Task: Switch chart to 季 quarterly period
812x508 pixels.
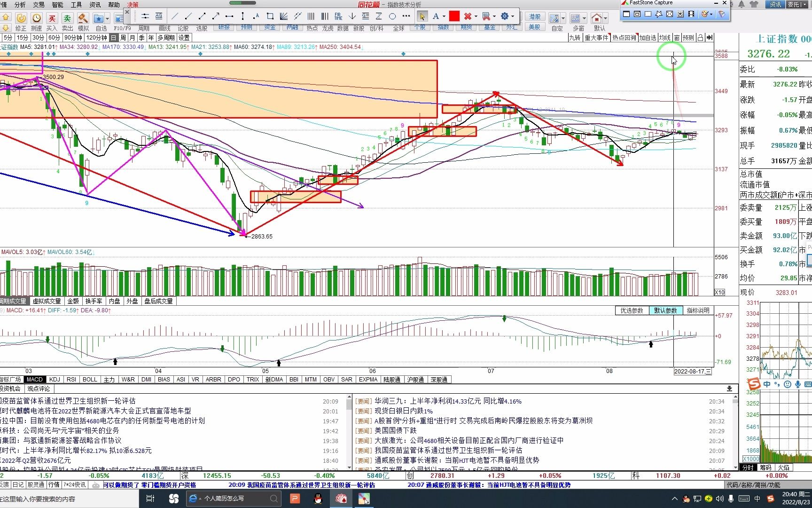Action: tap(142, 38)
